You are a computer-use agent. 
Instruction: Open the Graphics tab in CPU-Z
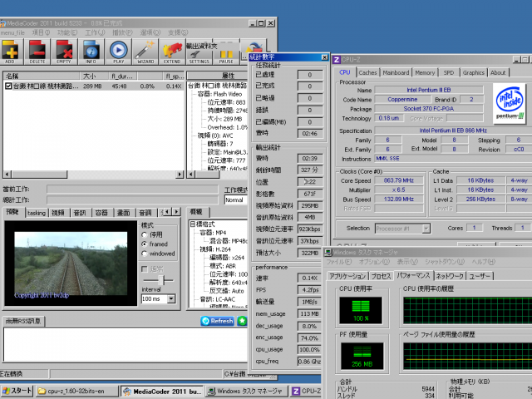(x=473, y=72)
